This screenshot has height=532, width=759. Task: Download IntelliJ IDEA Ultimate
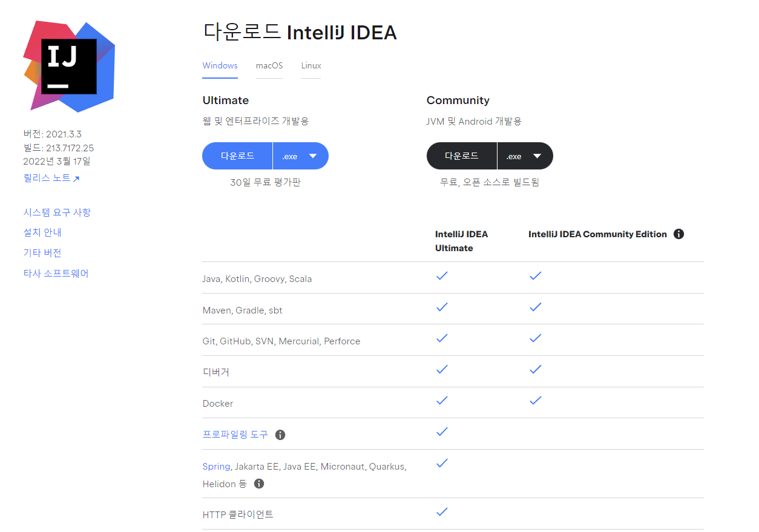click(237, 156)
